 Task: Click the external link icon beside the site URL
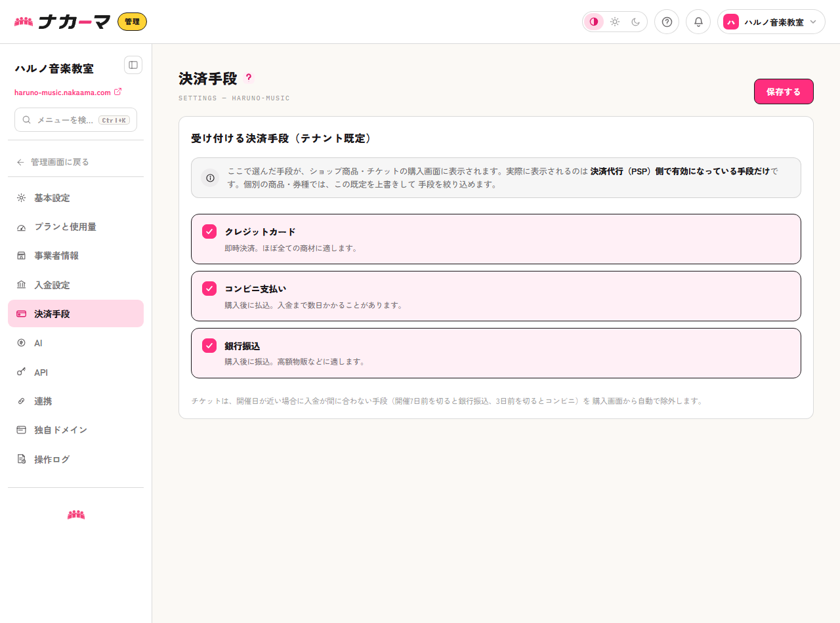118,92
